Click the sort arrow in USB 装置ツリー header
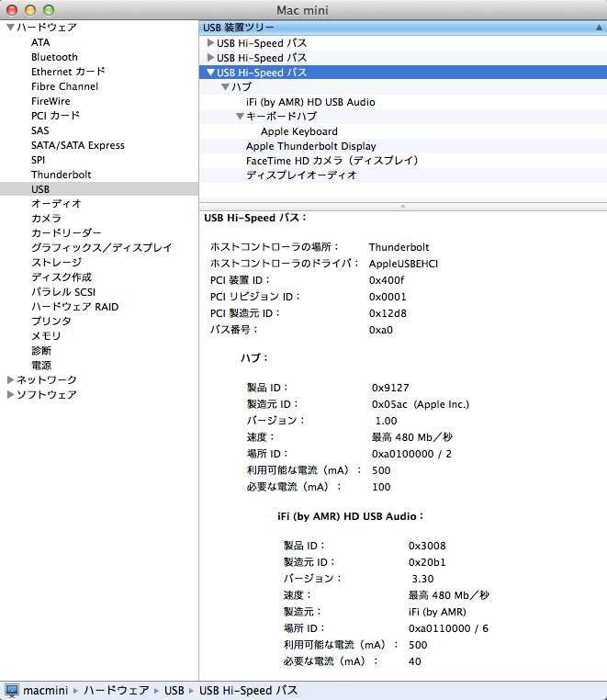 pyautogui.click(x=599, y=28)
